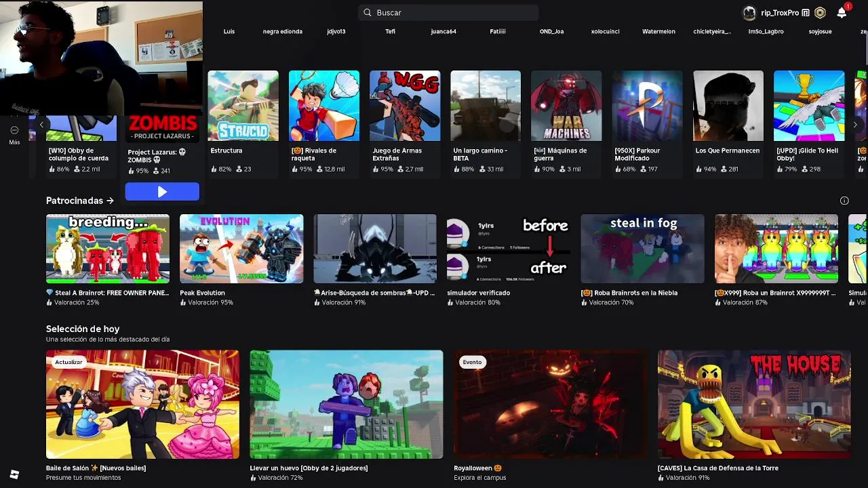Open the Juego de Armas Extrañas thumbnail

(405, 106)
